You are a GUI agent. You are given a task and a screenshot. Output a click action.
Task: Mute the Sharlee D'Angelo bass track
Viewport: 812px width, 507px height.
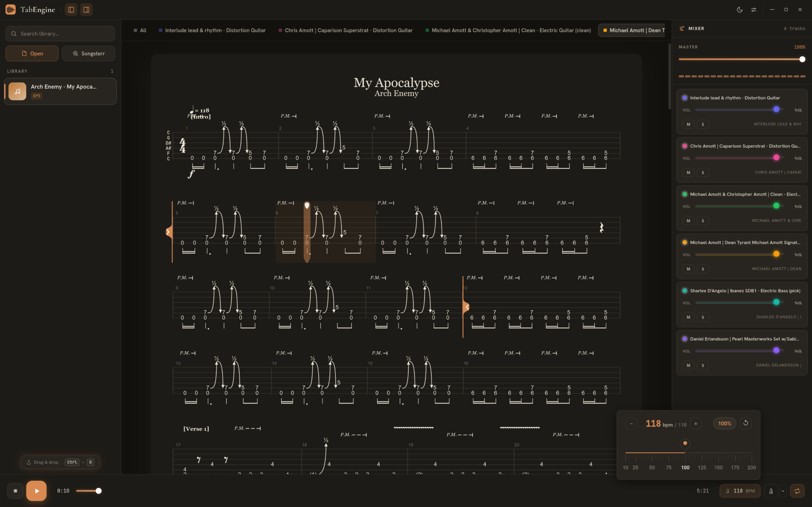pos(688,317)
